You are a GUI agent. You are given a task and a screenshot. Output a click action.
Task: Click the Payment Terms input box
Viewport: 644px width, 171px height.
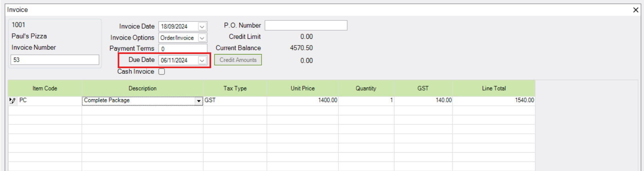pos(183,49)
